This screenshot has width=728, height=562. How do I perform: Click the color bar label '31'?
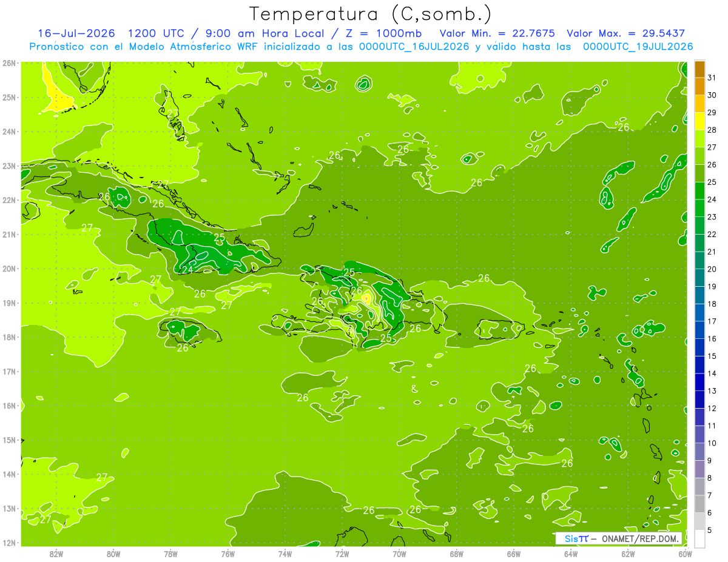pos(712,77)
